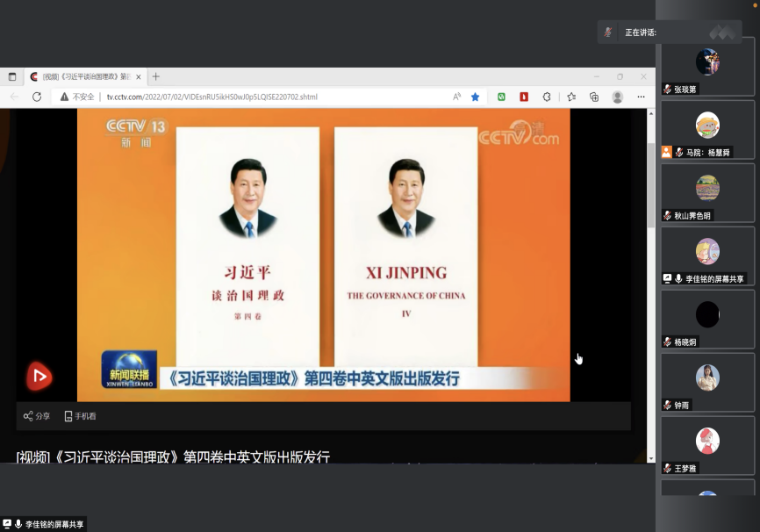Toggle muted microphone in 正在讲话 bar

(608, 32)
